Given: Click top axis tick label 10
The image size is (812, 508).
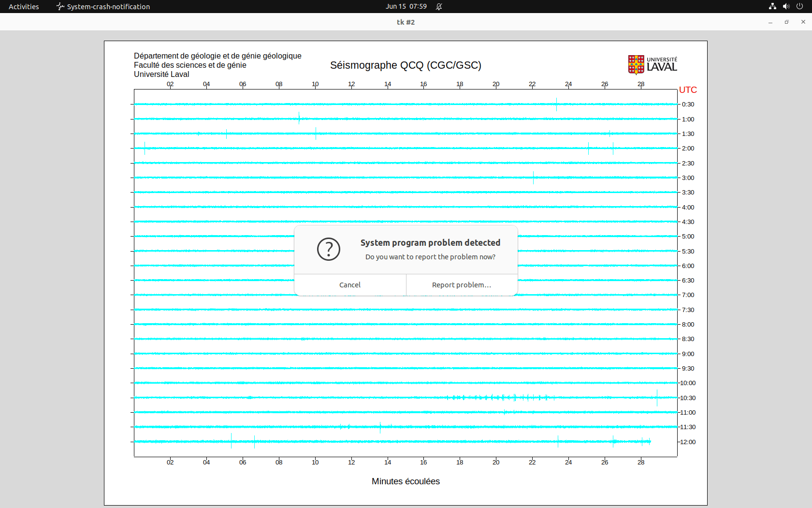Looking at the screenshot, I should click(315, 84).
